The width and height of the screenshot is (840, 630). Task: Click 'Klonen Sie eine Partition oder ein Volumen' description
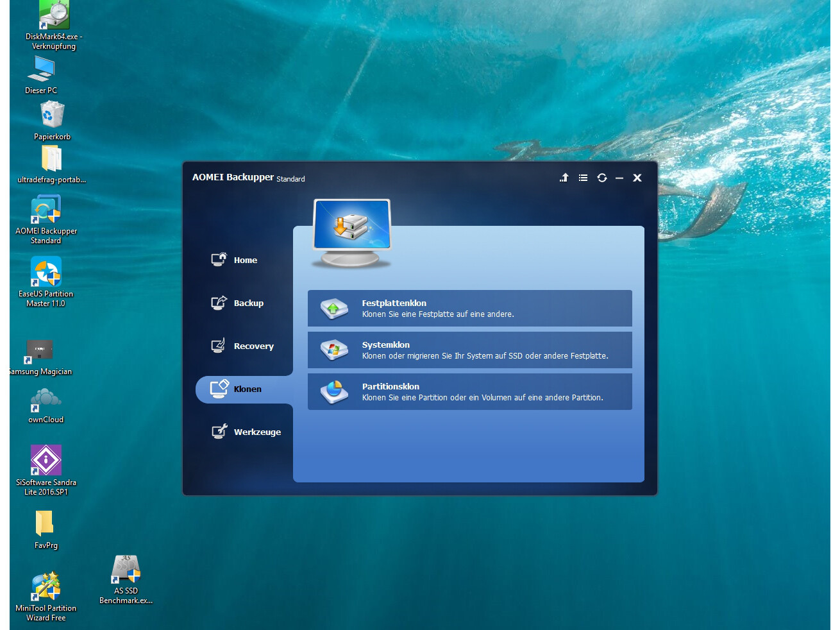coord(482,398)
